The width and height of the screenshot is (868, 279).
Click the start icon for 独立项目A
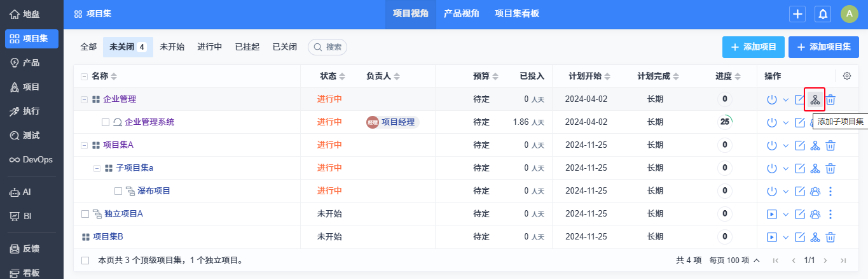point(772,214)
